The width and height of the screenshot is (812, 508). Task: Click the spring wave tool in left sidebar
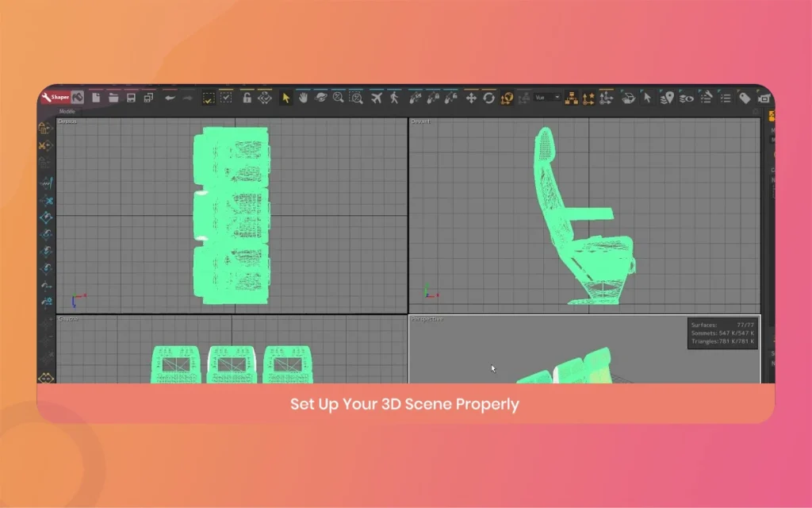46,183
